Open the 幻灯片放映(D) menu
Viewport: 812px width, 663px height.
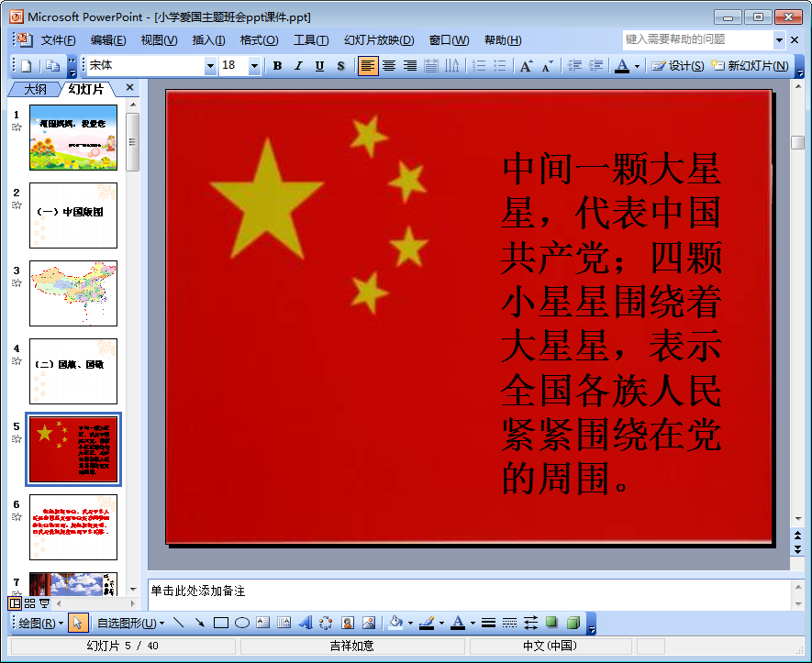[x=379, y=39]
